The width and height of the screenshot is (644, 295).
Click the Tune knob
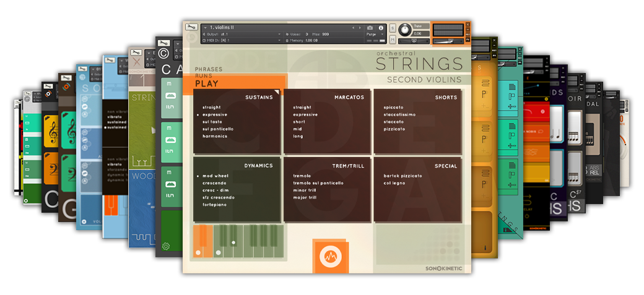click(x=406, y=29)
